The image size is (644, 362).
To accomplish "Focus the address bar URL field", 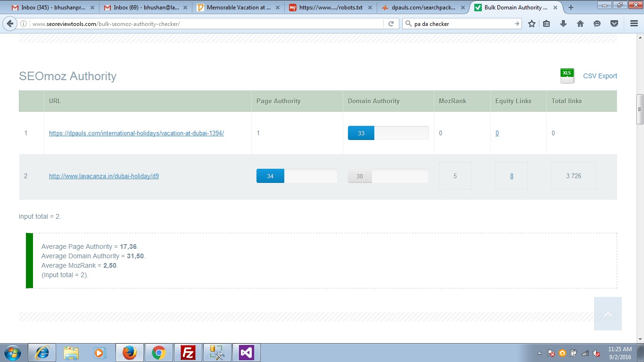I will pyautogui.click(x=206, y=24).
